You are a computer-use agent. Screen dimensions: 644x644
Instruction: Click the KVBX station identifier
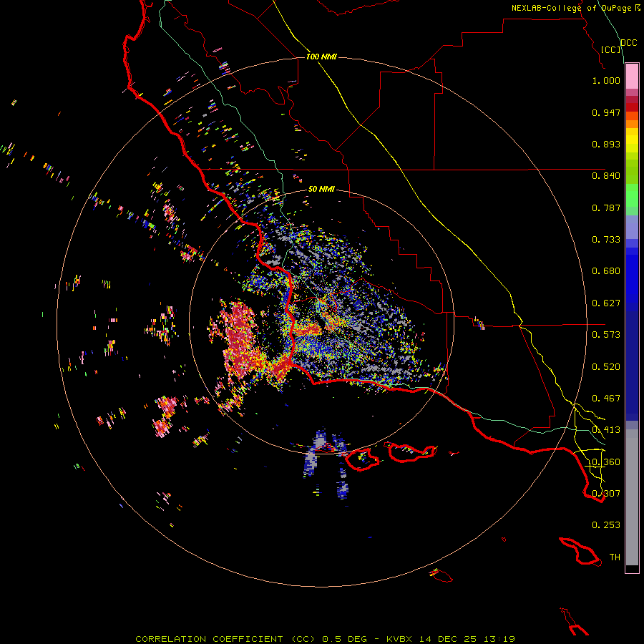click(399, 639)
